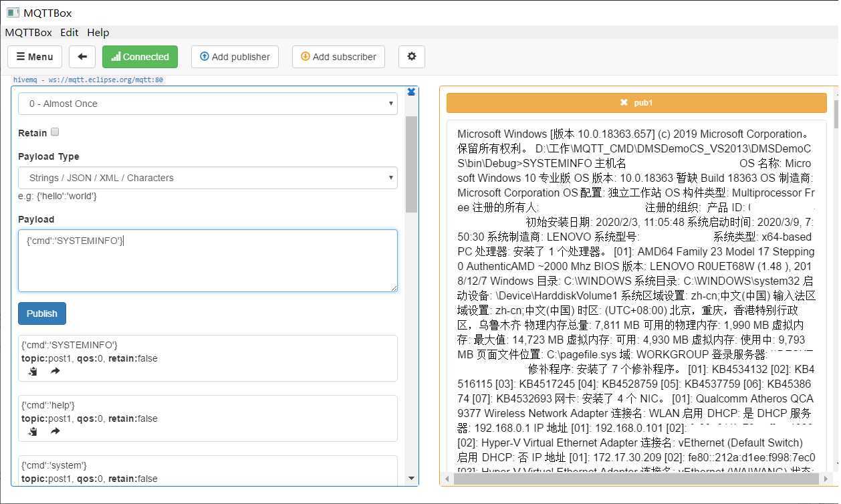The height and width of the screenshot is (504, 841).
Task: Open client settings with the gear icon
Action: pos(412,57)
